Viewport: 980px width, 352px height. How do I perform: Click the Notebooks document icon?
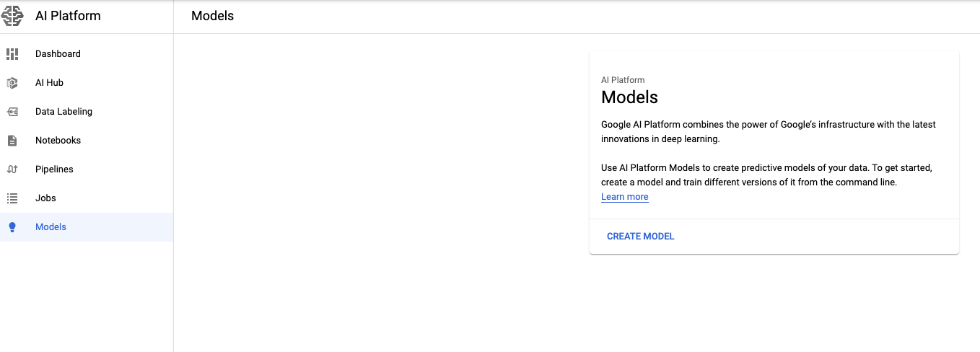(12, 141)
